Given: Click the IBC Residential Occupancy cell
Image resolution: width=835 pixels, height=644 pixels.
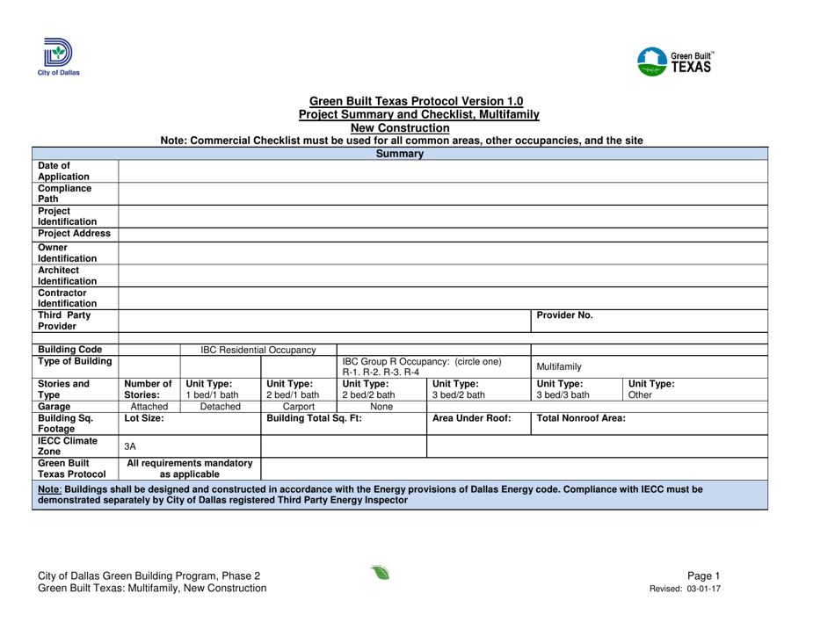Looking at the screenshot, I should [x=258, y=350].
